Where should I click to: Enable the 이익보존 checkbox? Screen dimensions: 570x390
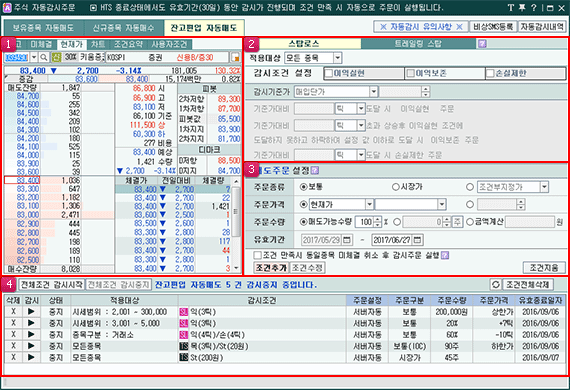point(410,73)
